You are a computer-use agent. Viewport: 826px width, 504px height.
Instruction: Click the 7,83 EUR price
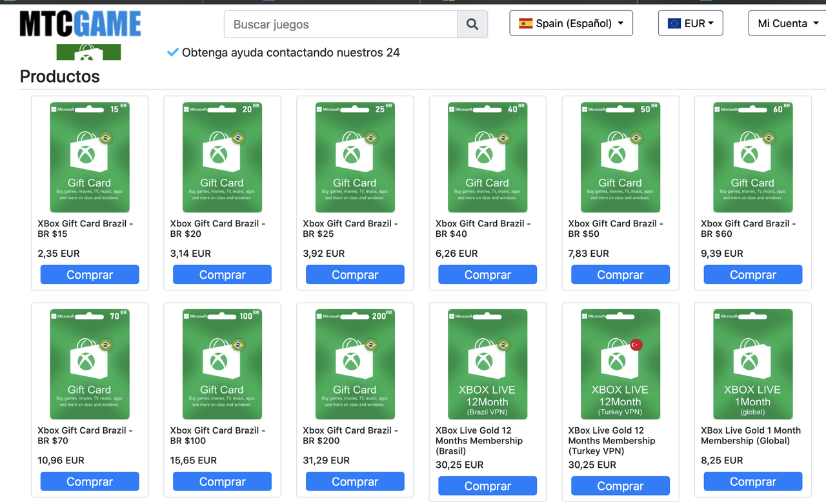(589, 254)
